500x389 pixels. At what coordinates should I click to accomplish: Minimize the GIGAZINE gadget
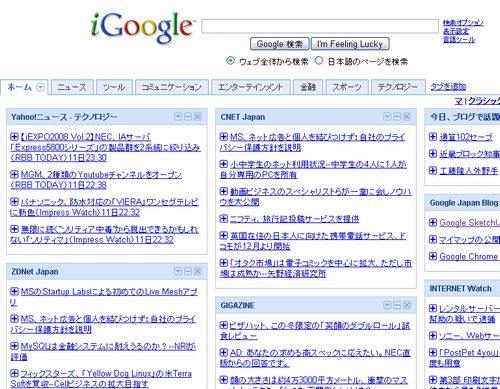[x=397, y=305]
